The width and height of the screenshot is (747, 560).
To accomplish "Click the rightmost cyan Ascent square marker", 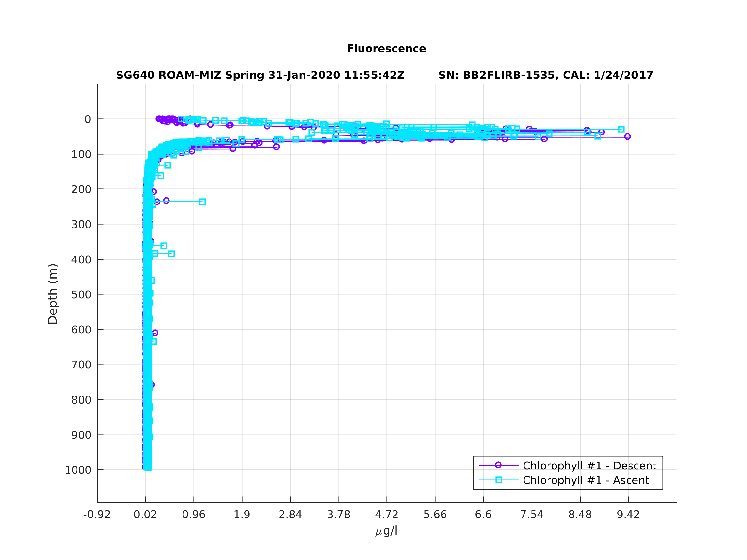I will pos(621,129).
